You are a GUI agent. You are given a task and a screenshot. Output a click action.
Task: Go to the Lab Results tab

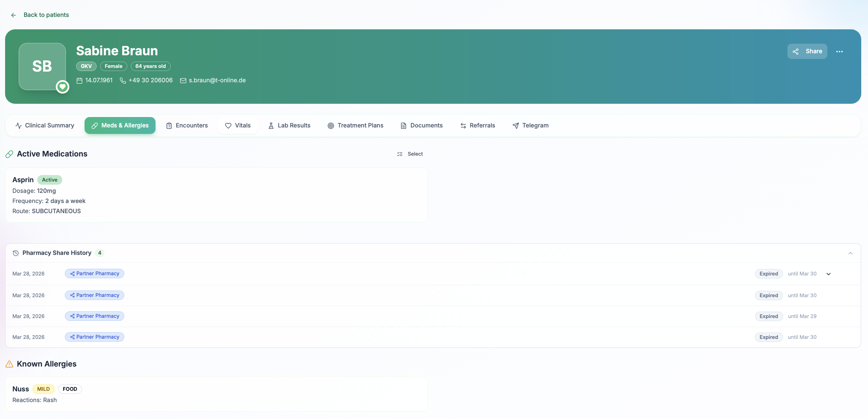tap(289, 125)
